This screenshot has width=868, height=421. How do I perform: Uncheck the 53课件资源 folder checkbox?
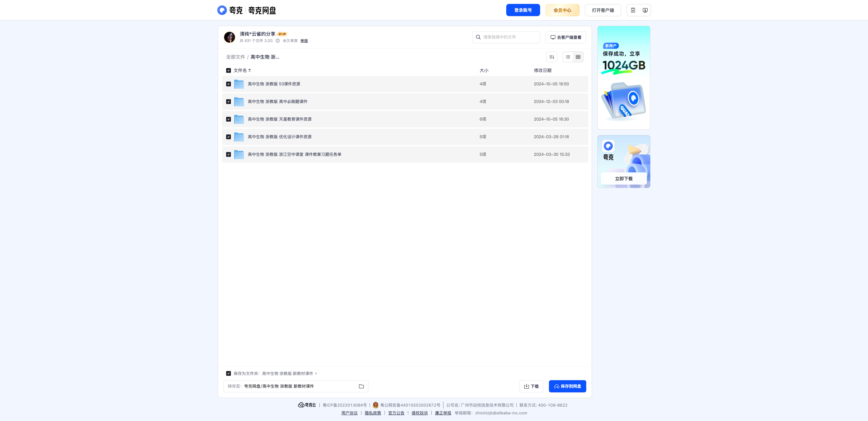[x=229, y=84]
